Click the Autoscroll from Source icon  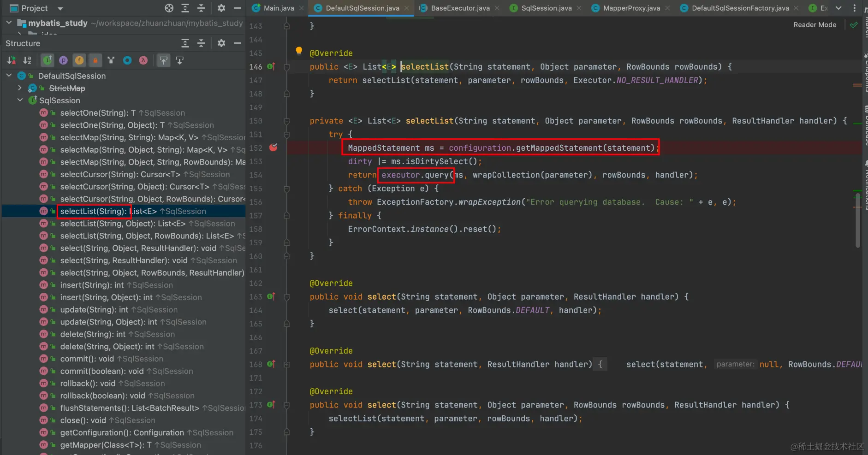[179, 60]
